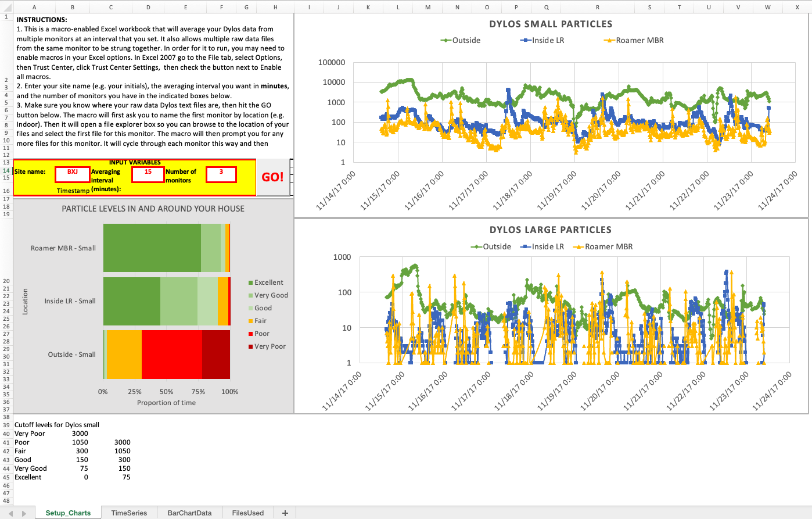This screenshot has width=812, height=519.
Task: Select row header 14
Action: click(x=6, y=171)
